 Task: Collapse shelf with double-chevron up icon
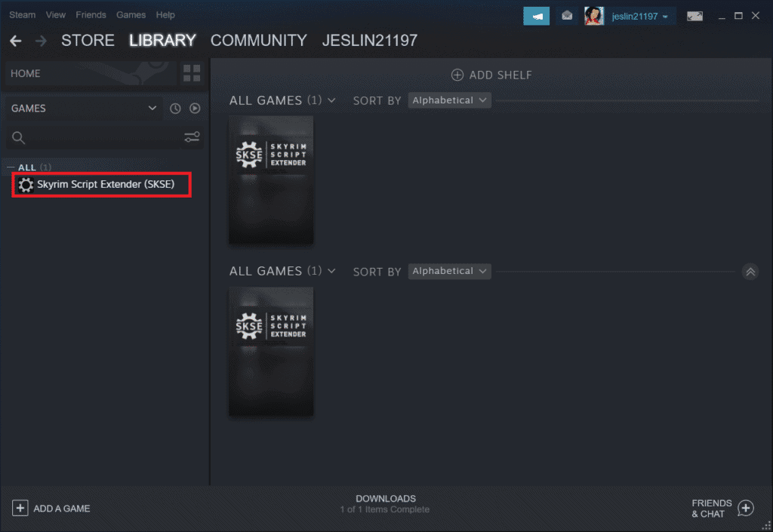[x=750, y=272]
